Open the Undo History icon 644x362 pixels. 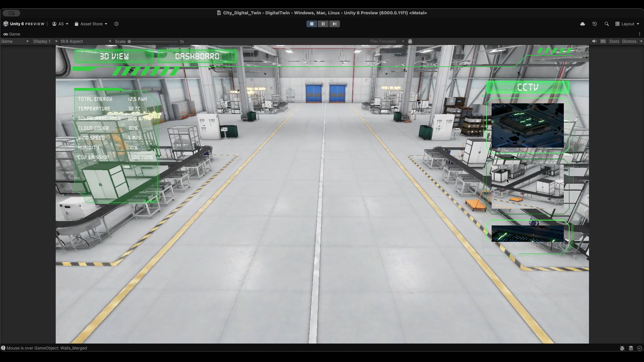tap(595, 24)
